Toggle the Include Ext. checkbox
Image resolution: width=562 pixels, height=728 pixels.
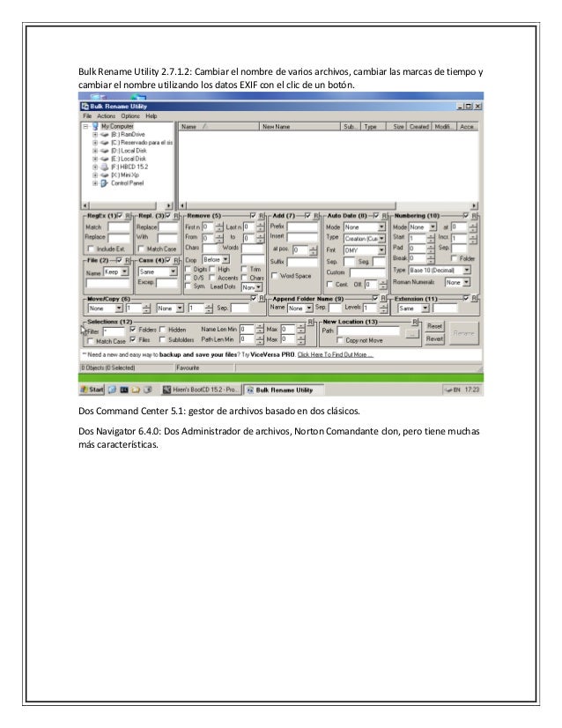pyautogui.click(x=91, y=249)
